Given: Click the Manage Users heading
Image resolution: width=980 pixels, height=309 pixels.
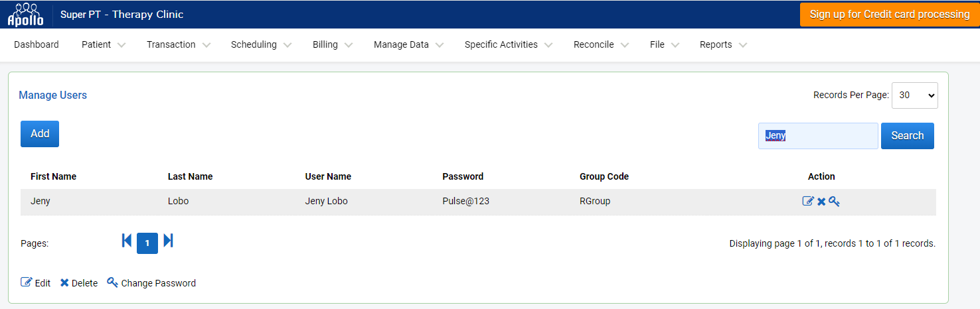Looking at the screenshot, I should (52, 95).
